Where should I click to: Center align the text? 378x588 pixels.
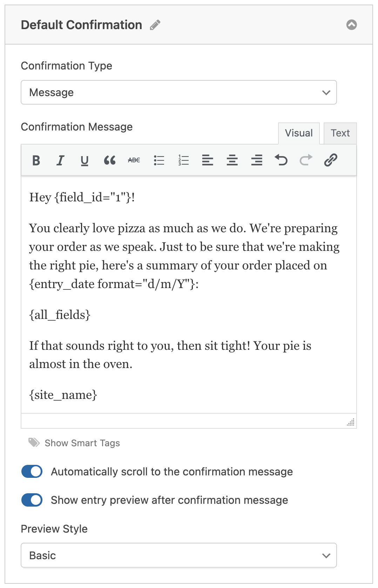coord(232,160)
